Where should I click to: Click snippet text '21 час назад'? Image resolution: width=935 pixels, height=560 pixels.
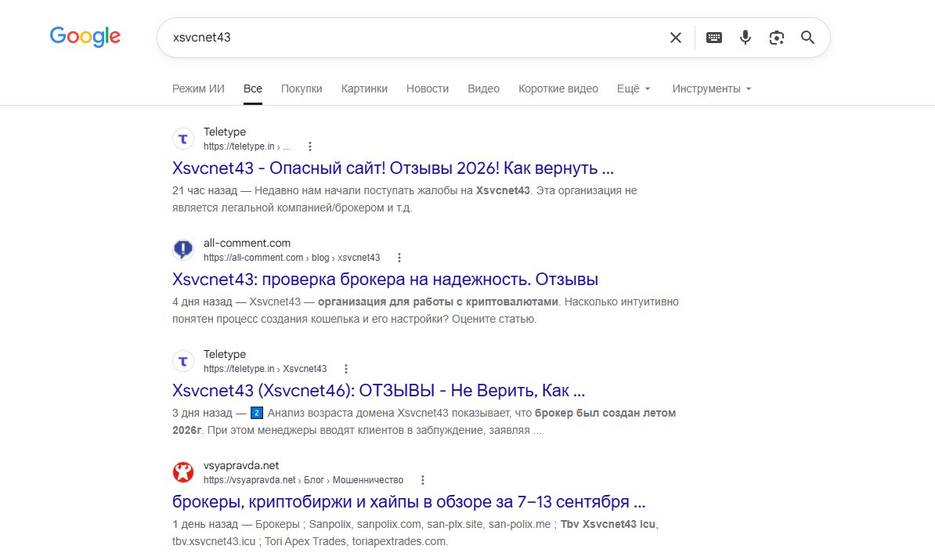[204, 191]
